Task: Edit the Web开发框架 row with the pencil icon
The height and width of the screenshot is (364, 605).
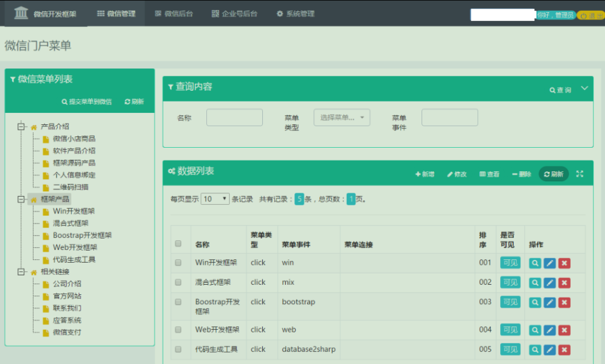Action: pos(549,330)
